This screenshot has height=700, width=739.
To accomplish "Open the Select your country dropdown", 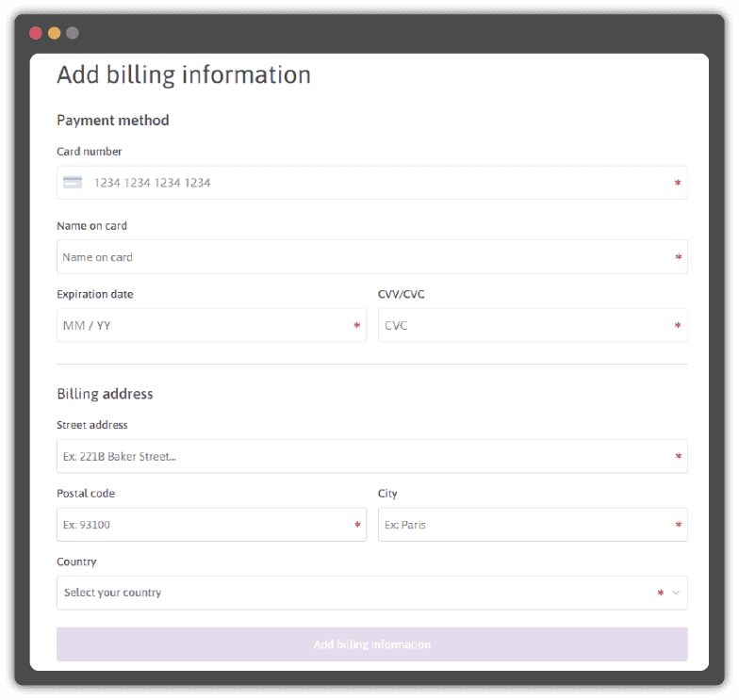I will click(x=358, y=593).
